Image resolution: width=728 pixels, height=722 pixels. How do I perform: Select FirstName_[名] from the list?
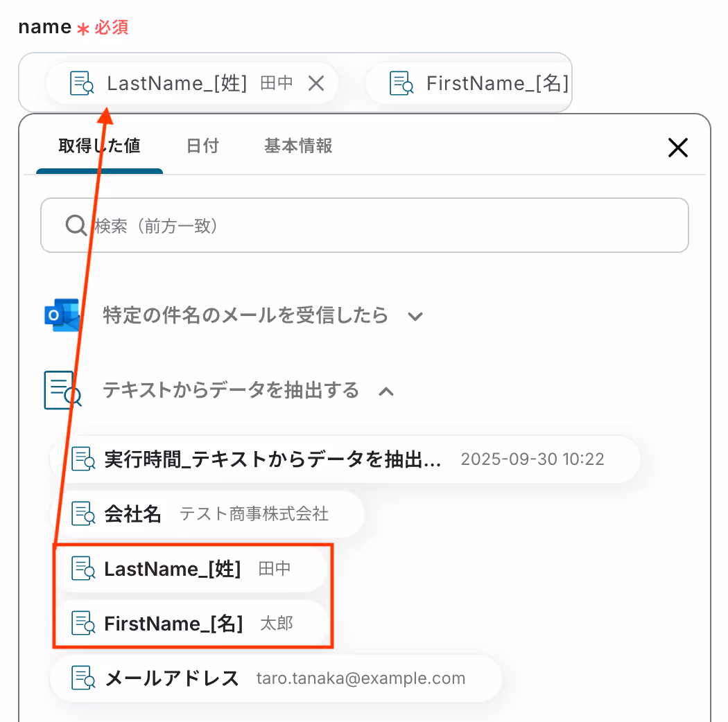point(189,624)
